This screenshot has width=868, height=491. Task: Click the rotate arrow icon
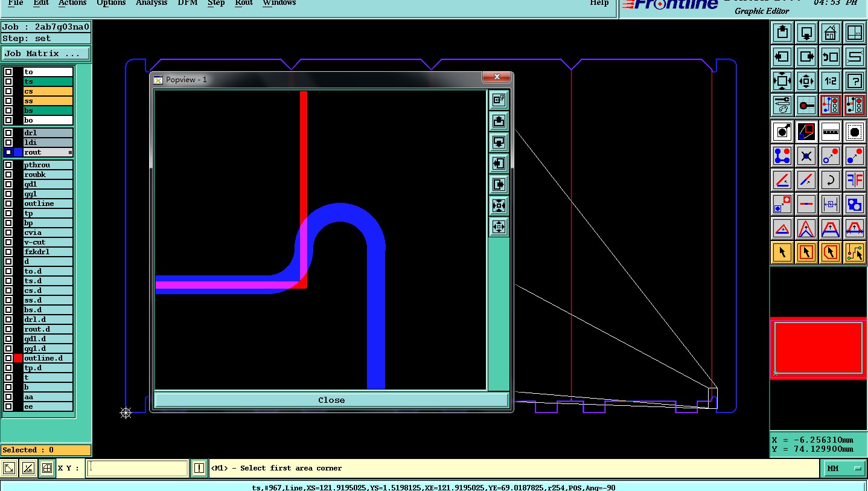(x=831, y=180)
